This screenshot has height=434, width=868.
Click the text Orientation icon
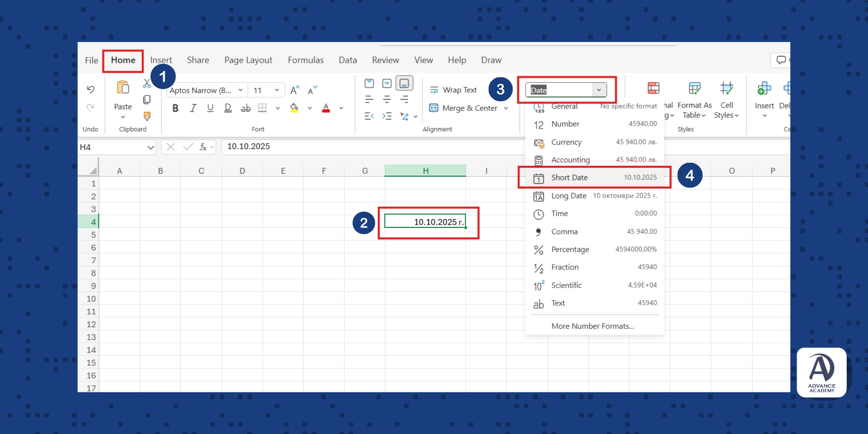click(x=404, y=116)
